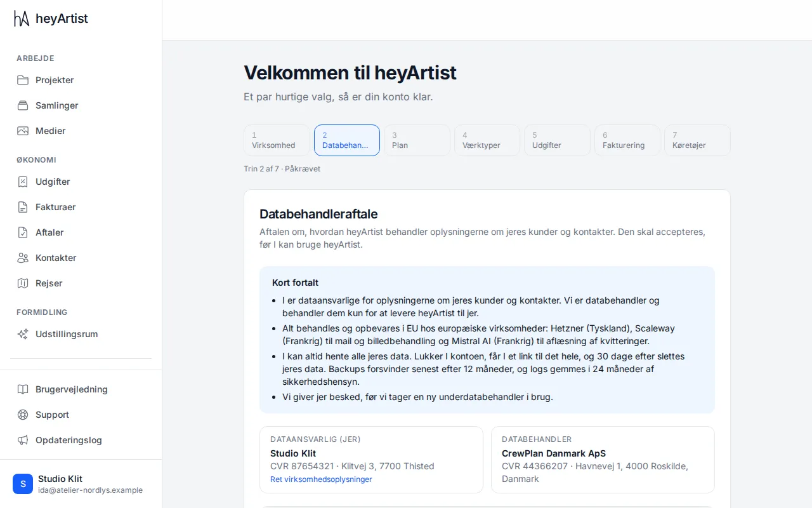The height and width of the screenshot is (508, 812).
Task: Click the Ret virksomhedsoplysninger link
Action: point(321,479)
